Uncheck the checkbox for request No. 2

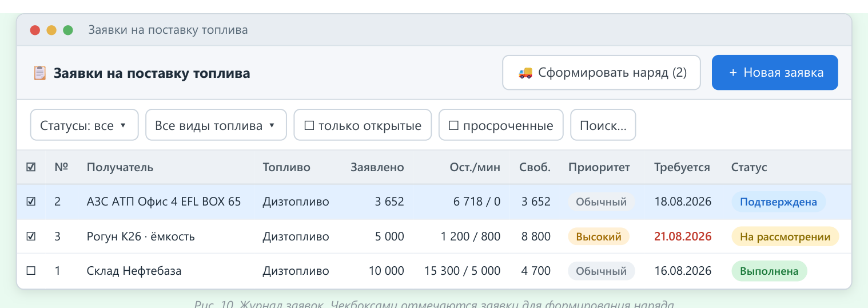(x=31, y=202)
